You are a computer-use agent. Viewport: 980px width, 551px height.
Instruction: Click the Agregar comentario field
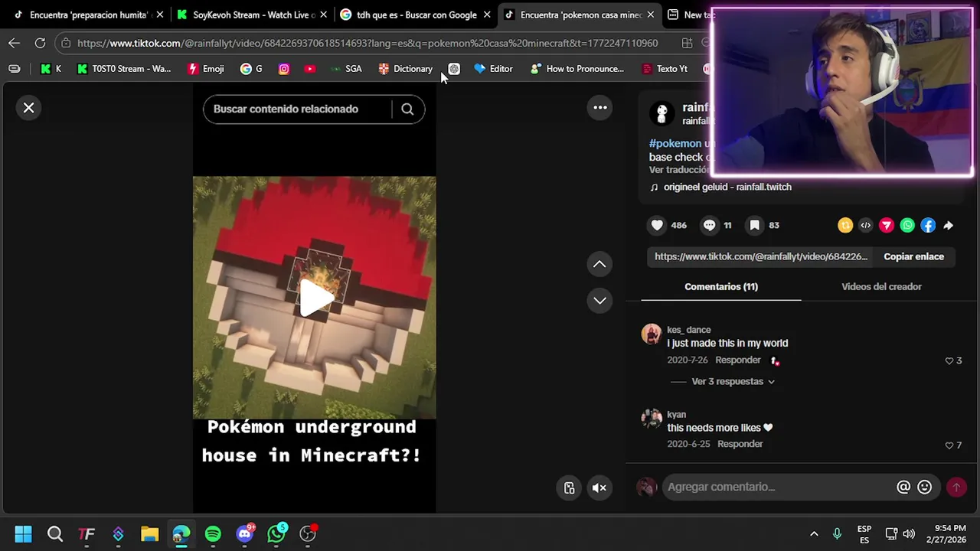pos(777,487)
